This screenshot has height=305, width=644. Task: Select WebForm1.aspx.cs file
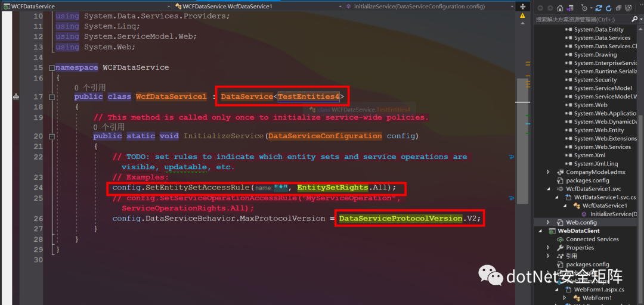(599, 290)
